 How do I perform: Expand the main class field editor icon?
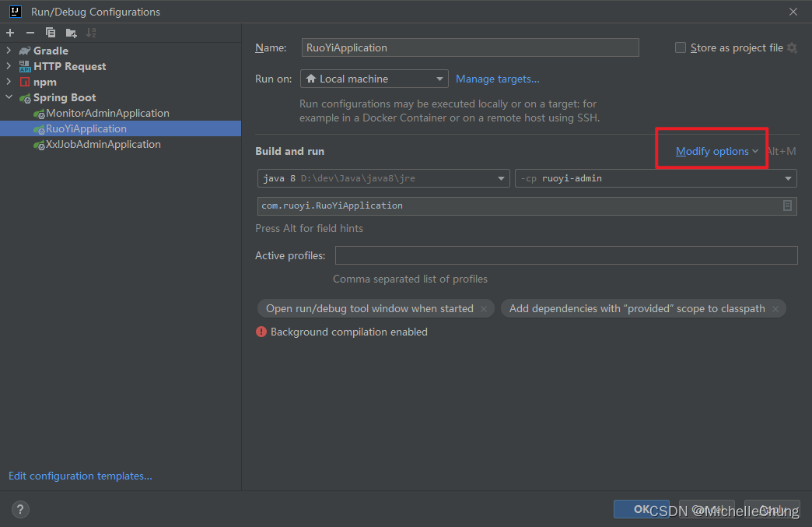[x=787, y=206]
